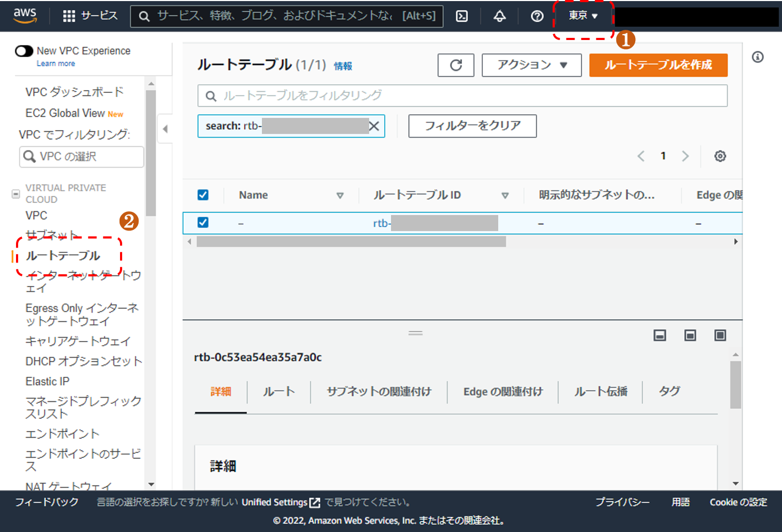Deselect the route table row checkbox
The width and height of the screenshot is (782, 532).
click(x=203, y=223)
